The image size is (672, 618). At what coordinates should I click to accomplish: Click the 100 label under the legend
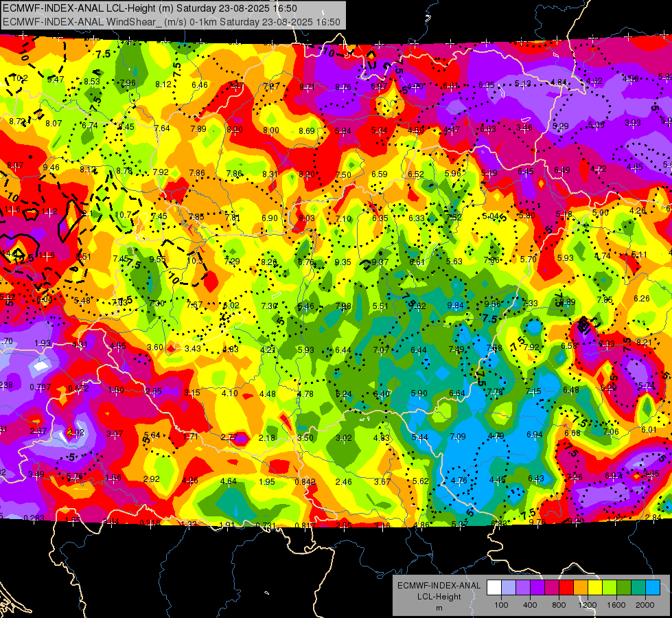click(x=501, y=605)
